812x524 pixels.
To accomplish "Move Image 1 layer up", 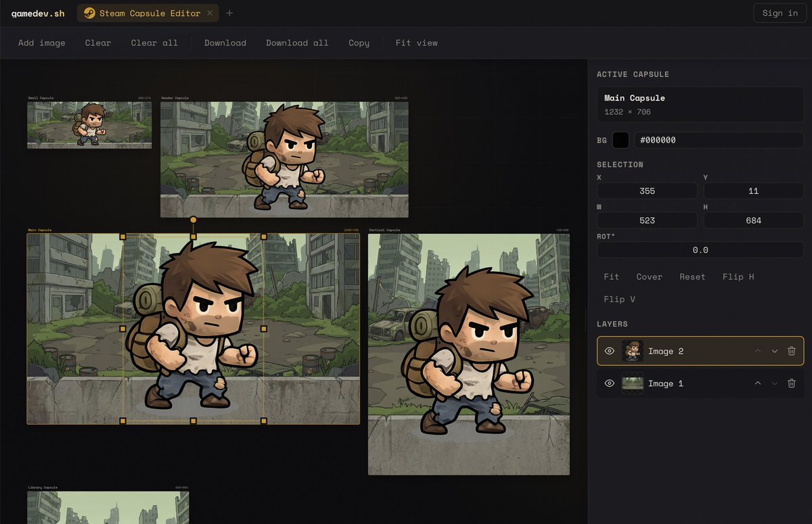I will [x=758, y=383].
